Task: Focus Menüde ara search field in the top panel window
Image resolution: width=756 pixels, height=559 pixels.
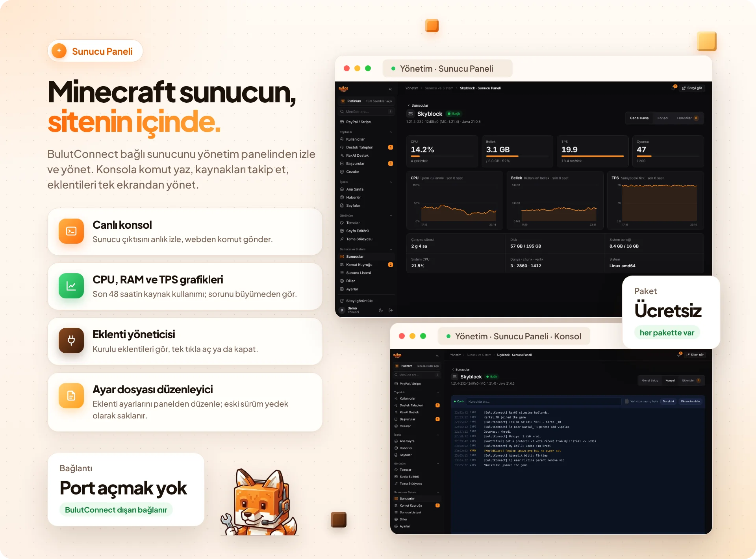Action: (x=367, y=112)
